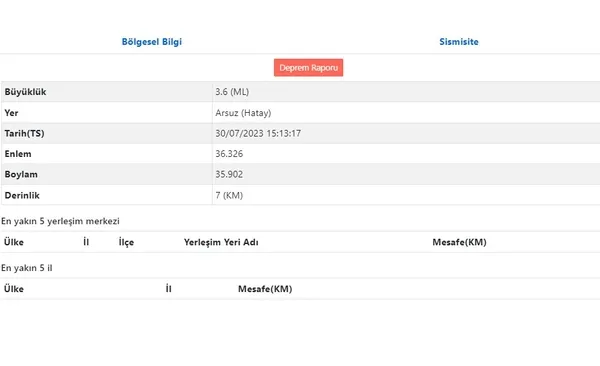Image resolution: width=600 pixels, height=366 pixels.
Task: Click Ülke header in provinces table
Action: [x=14, y=289]
